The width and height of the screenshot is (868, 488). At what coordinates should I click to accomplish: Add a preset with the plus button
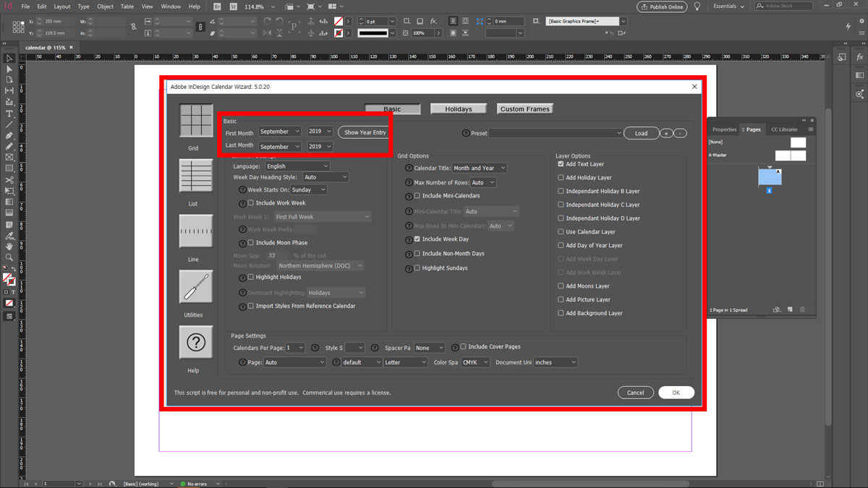point(666,134)
